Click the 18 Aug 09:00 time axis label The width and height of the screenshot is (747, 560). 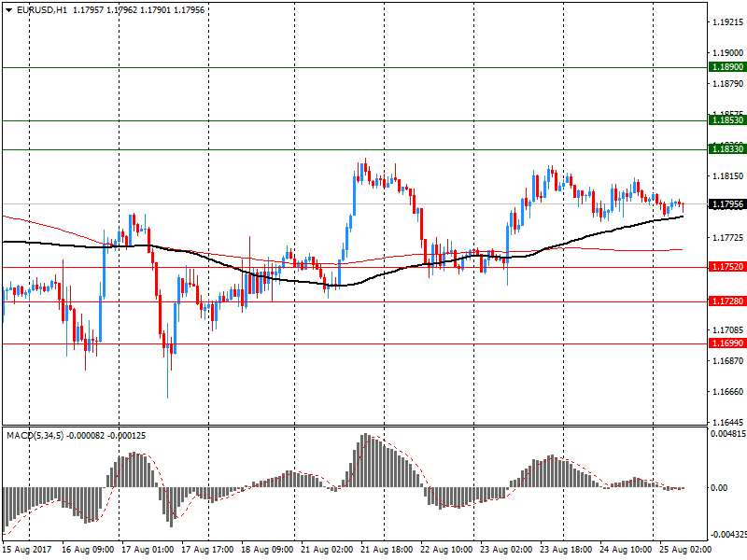(x=267, y=550)
